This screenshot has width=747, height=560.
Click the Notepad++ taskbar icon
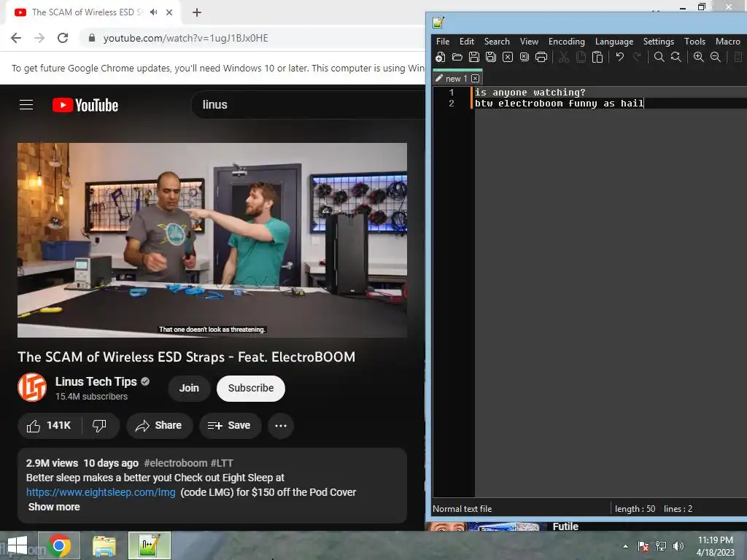pyautogui.click(x=149, y=545)
